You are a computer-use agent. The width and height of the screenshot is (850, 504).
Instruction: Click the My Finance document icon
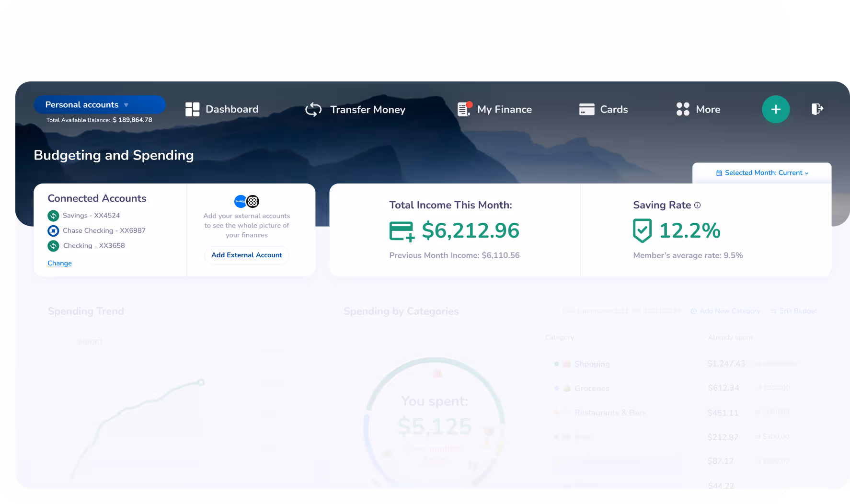pyautogui.click(x=464, y=109)
